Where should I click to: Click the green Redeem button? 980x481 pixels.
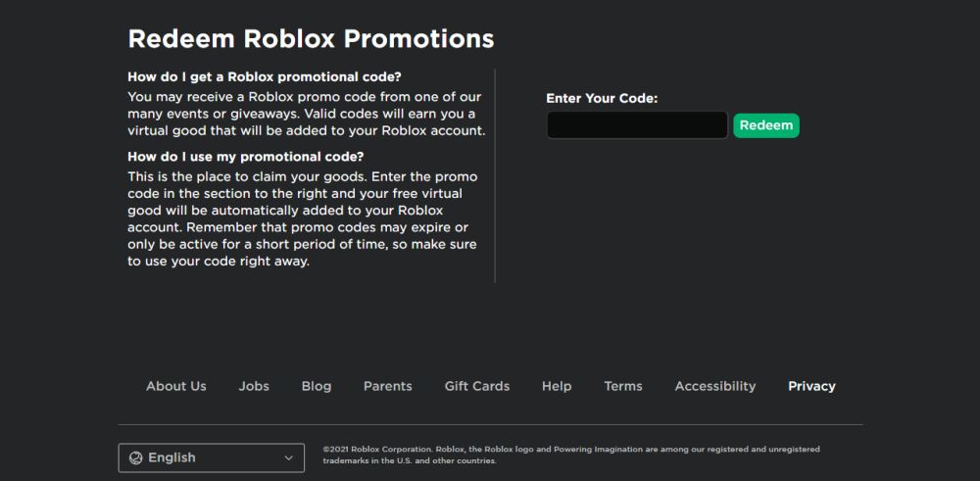coord(765,125)
